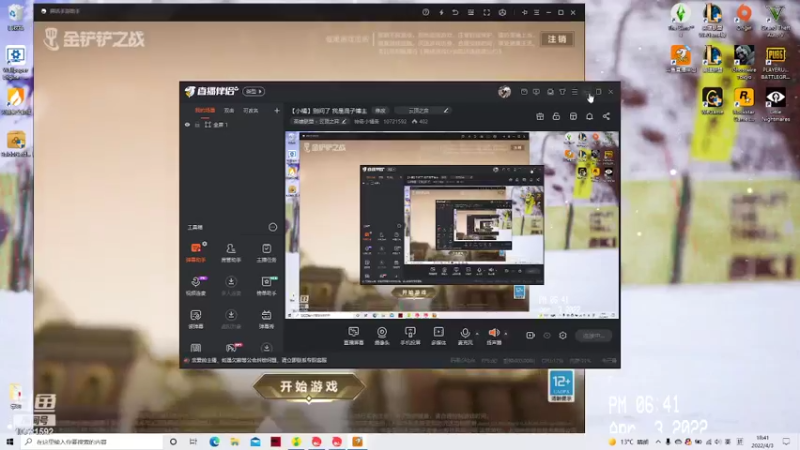Open the emulator title bar menu icon

point(537,12)
